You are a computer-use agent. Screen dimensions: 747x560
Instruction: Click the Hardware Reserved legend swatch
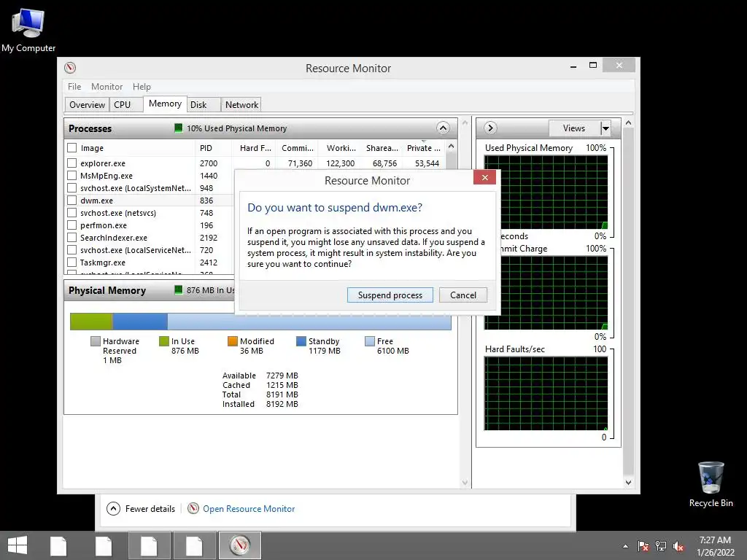[96, 341]
